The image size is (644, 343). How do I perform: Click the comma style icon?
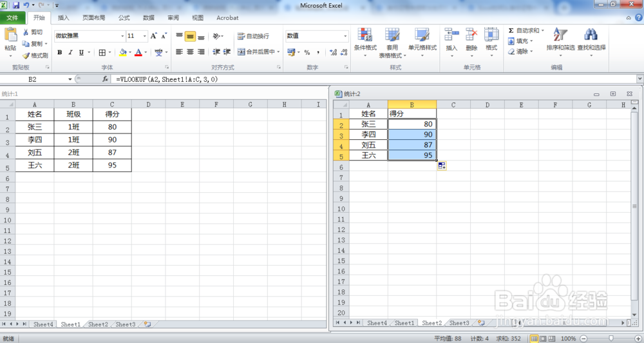pyautogui.click(x=318, y=52)
